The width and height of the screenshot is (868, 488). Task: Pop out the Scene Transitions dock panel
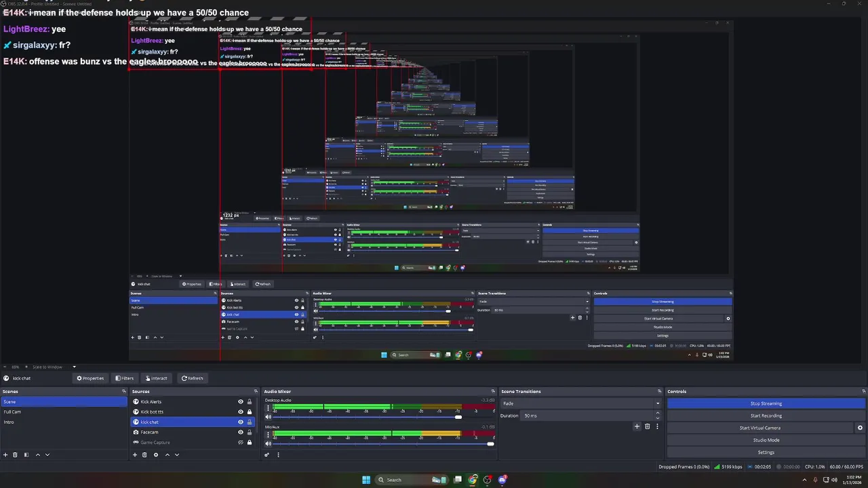(659, 391)
